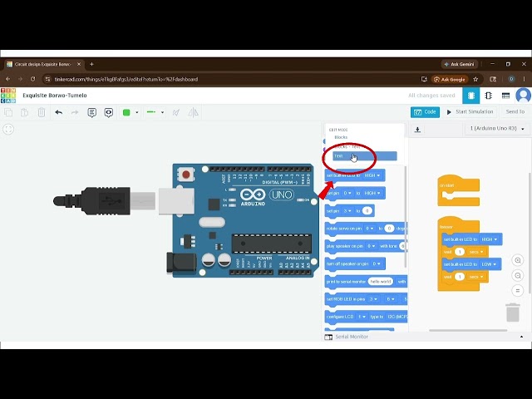Click the code workspace horizontal scrollbar

click(468, 330)
